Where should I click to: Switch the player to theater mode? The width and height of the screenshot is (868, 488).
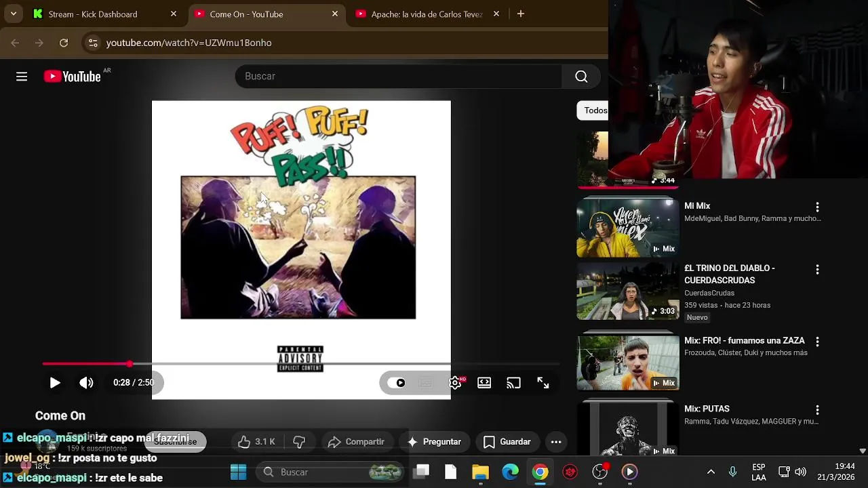[x=484, y=383]
